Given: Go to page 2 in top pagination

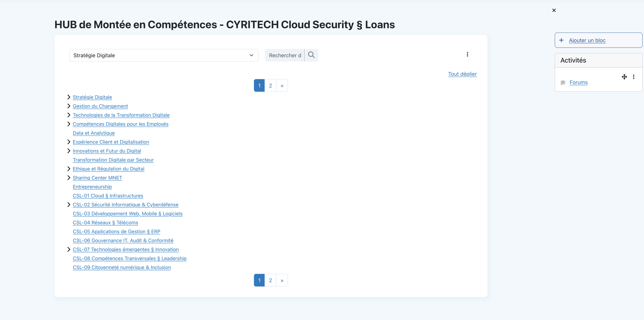Looking at the screenshot, I should pos(270,86).
